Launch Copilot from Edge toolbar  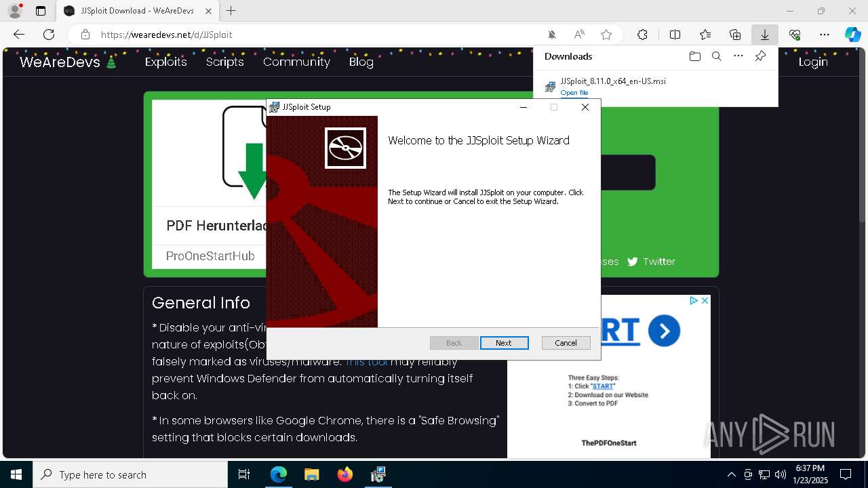(x=852, y=35)
